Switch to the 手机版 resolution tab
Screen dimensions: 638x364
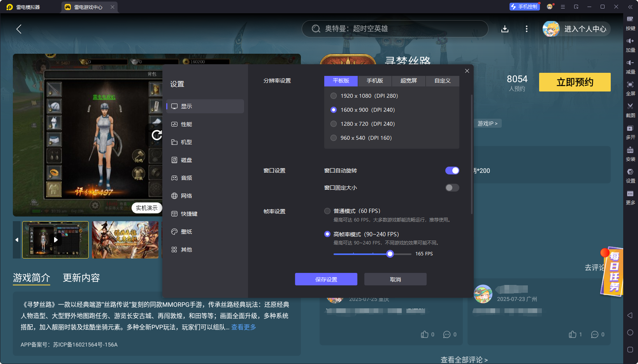click(374, 81)
